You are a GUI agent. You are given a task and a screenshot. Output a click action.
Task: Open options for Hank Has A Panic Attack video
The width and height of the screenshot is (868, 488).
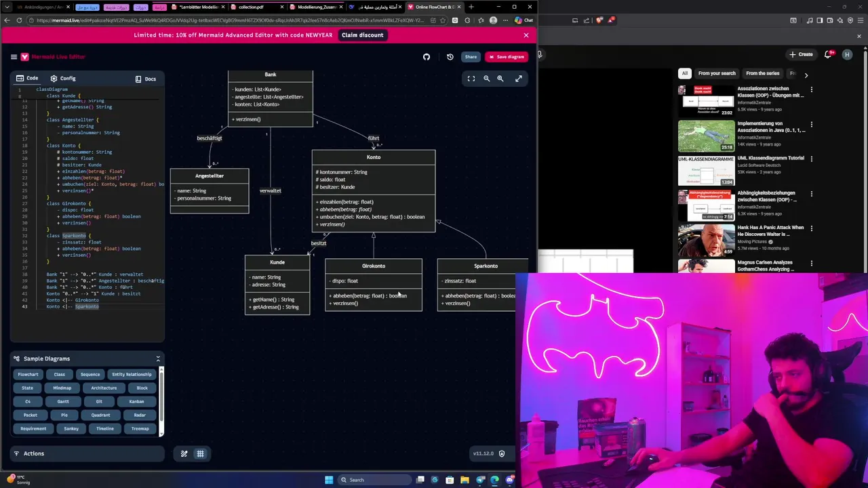click(811, 229)
